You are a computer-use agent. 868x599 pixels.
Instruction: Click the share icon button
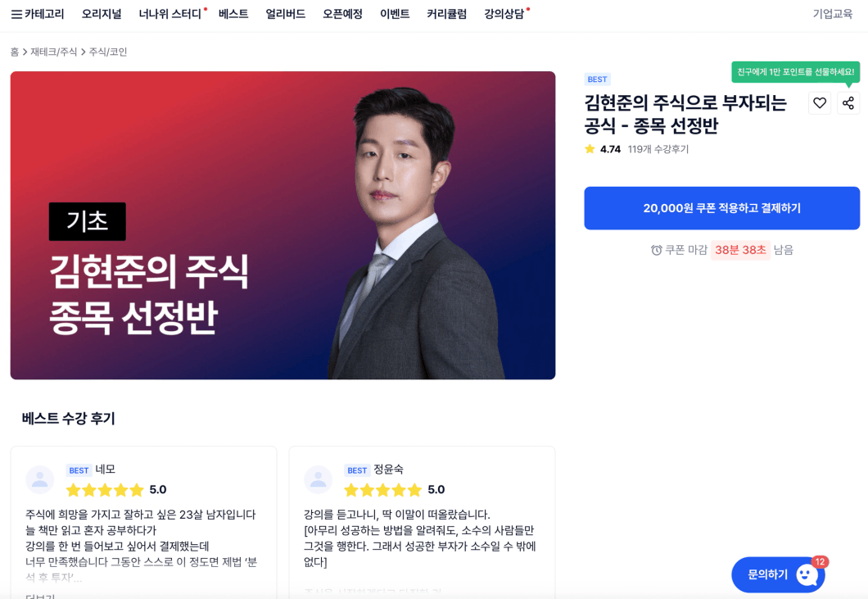coord(848,103)
